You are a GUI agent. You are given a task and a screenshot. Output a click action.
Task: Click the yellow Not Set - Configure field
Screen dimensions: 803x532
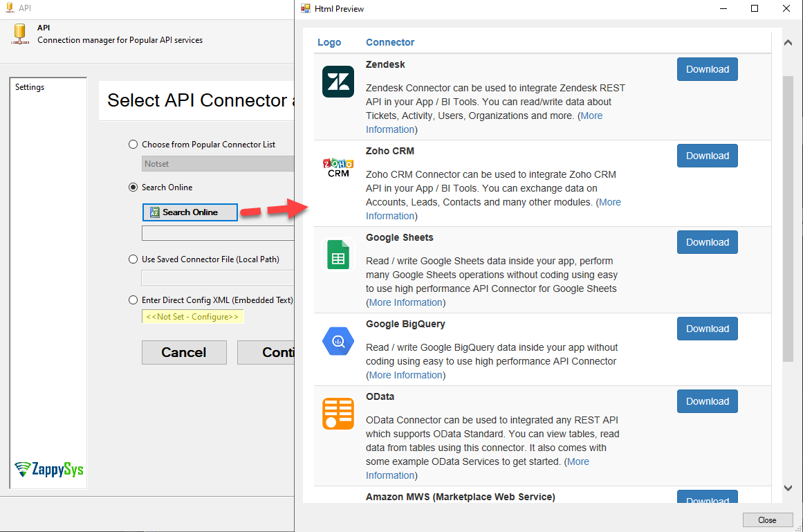pos(192,317)
